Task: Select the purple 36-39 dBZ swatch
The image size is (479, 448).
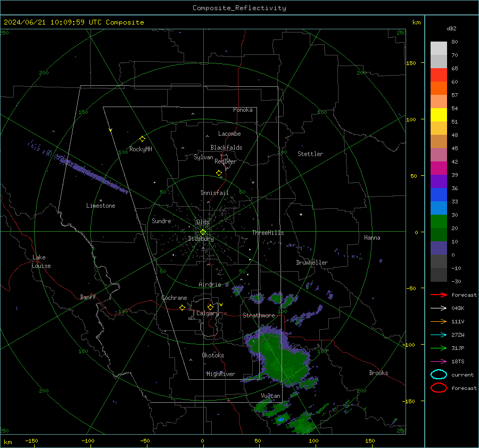Action: (439, 181)
